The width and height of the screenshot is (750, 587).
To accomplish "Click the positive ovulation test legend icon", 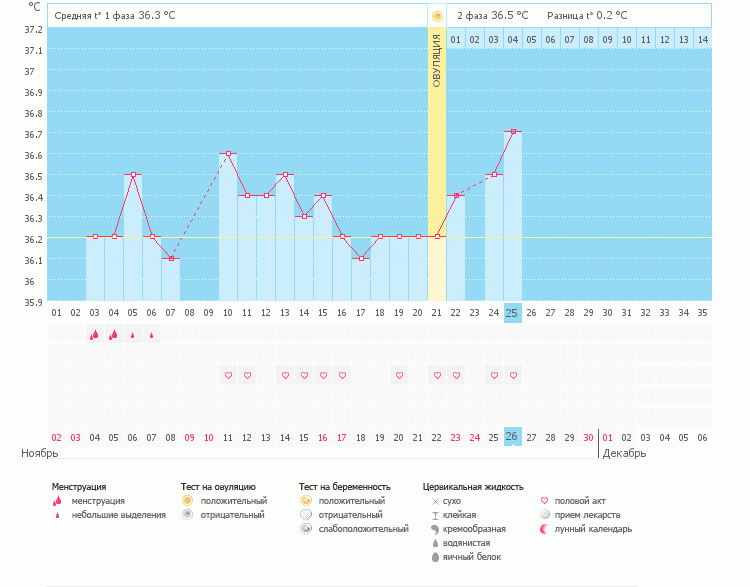I will (x=187, y=500).
